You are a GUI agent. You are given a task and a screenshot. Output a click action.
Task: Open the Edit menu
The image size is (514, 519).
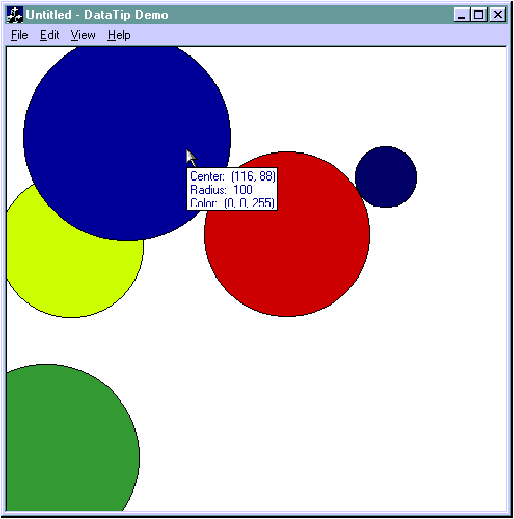coord(49,35)
